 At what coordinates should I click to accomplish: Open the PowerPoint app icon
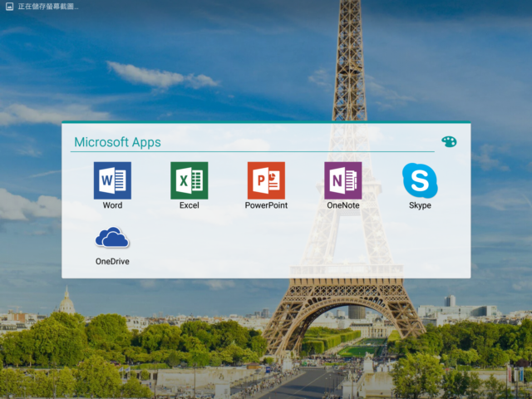tap(266, 180)
